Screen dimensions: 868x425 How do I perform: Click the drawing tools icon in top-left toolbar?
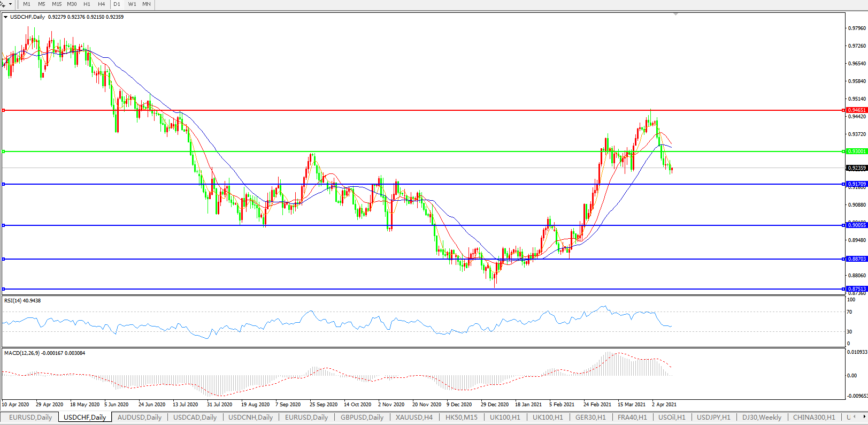[3, 4]
